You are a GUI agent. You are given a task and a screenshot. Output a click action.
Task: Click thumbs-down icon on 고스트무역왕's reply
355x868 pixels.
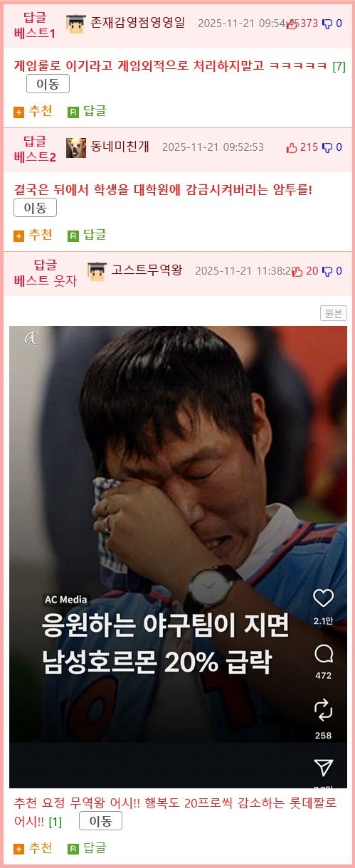(327, 271)
